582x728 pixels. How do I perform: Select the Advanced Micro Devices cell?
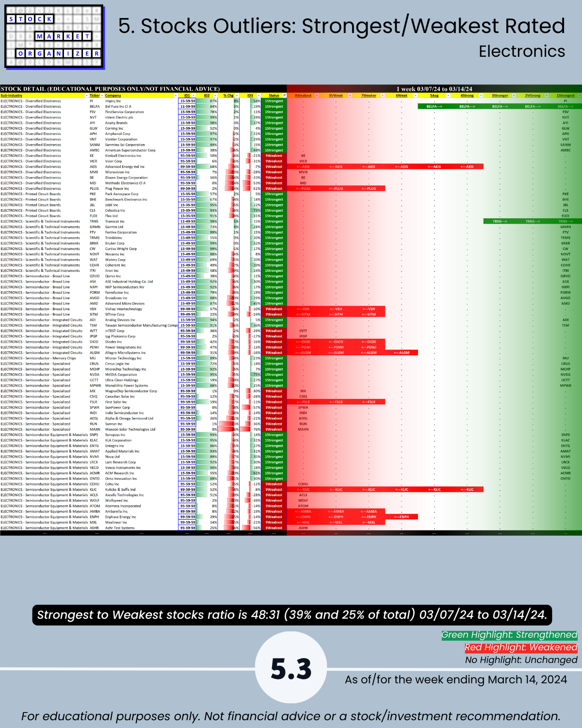click(141, 303)
